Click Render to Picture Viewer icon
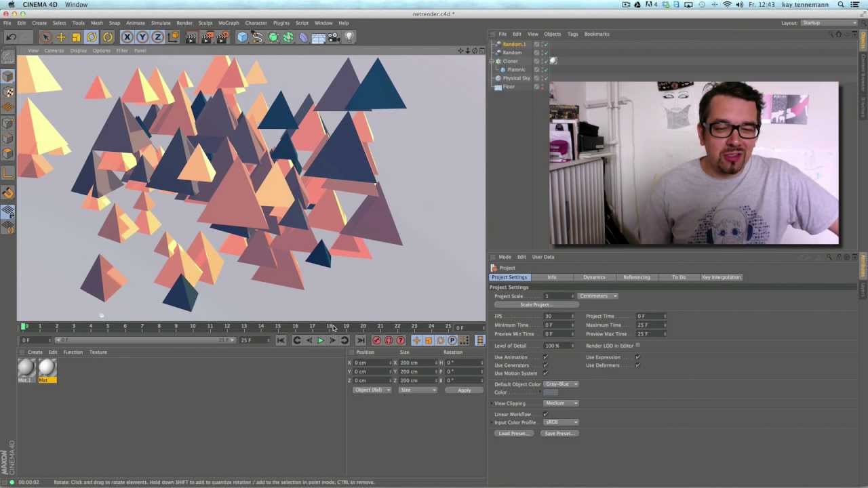 pos(207,37)
